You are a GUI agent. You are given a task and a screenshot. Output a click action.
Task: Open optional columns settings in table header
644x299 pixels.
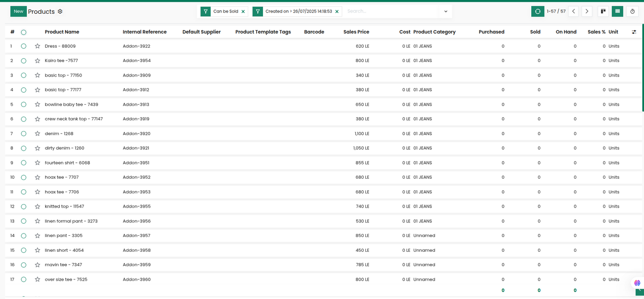click(634, 32)
